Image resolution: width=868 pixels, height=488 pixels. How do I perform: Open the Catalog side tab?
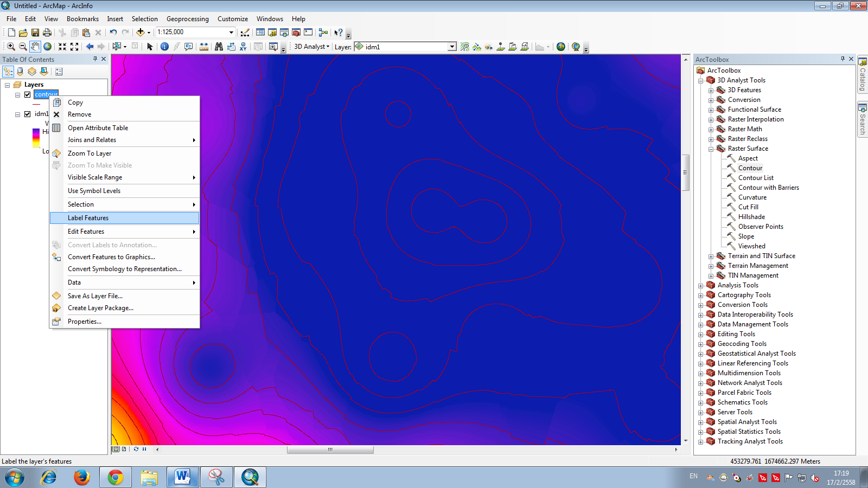click(862, 74)
